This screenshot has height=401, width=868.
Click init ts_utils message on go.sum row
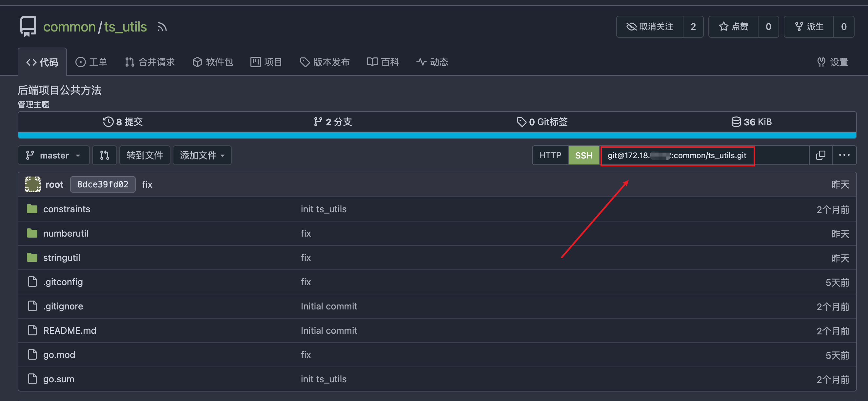324,379
